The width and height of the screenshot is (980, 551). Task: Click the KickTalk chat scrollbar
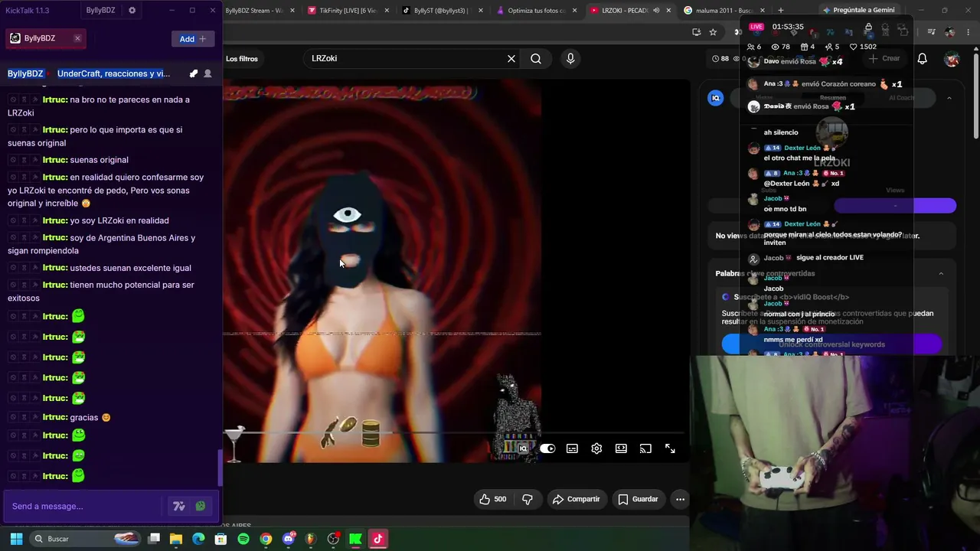[x=220, y=467]
